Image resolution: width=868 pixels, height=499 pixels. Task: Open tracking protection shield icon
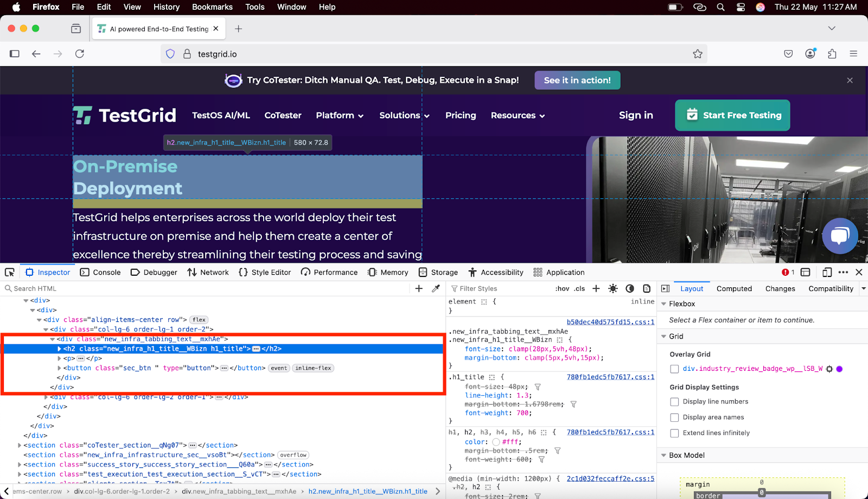pos(170,54)
